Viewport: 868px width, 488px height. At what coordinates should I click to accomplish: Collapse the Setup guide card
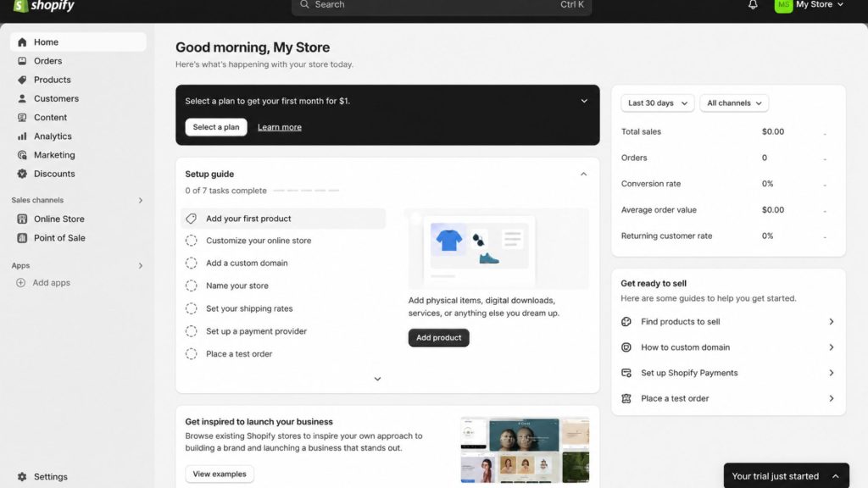tap(583, 174)
